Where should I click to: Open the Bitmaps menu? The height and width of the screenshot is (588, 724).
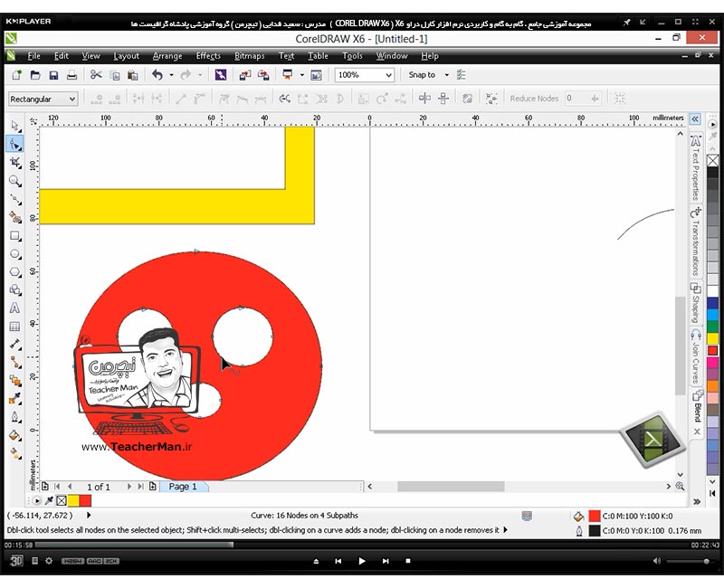click(x=250, y=56)
